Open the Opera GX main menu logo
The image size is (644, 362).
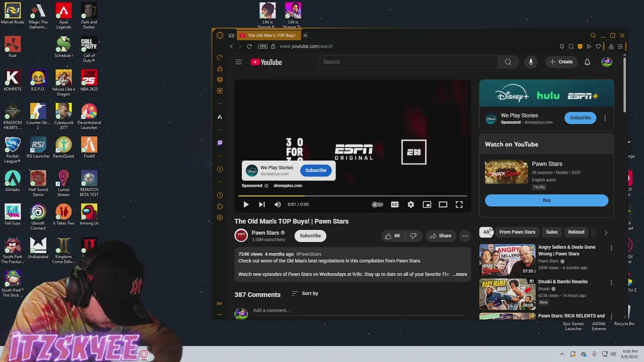pyautogui.click(x=220, y=35)
